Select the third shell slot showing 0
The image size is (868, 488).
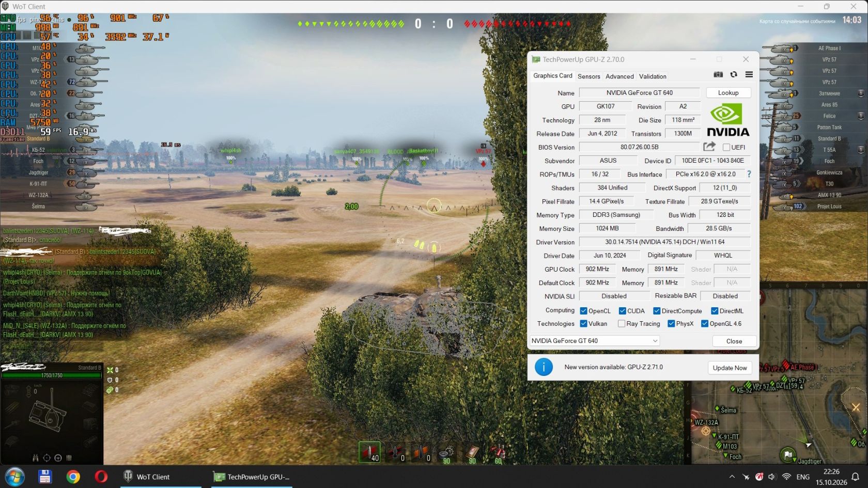pos(421,452)
